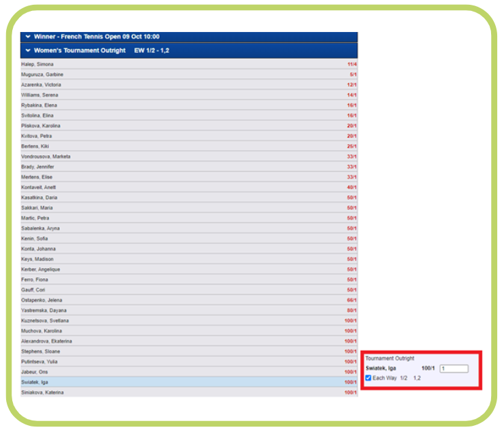Click the stake input field for Swiatek
This screenshot has width=504, height=434.
[454, 369]
